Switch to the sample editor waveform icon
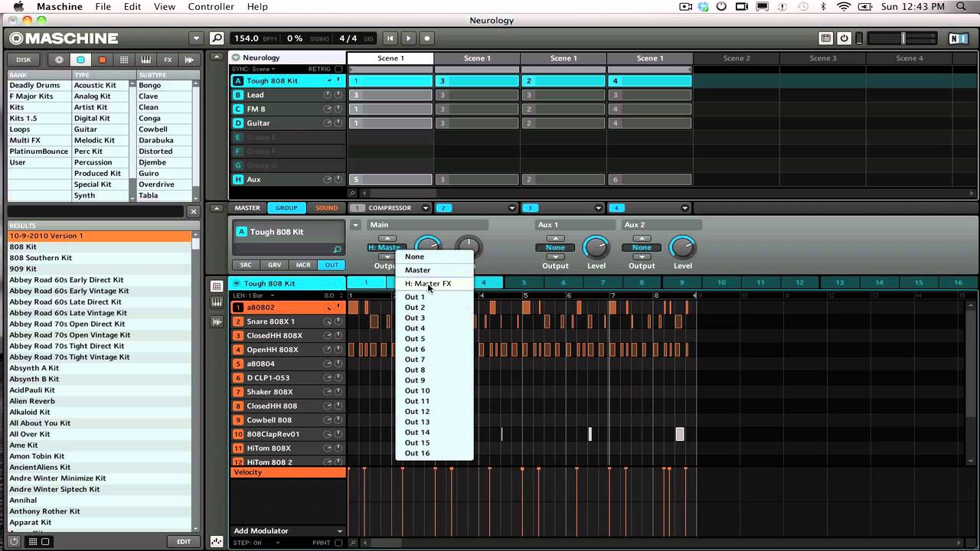Image resolution: width=980 pixels, height=551 pixels. (x=217, y=321)
